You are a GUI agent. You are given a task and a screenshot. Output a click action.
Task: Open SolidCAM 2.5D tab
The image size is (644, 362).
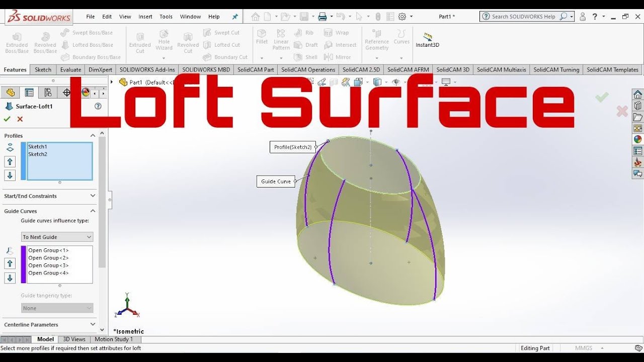pyautogui.click(x=362, y=70)
